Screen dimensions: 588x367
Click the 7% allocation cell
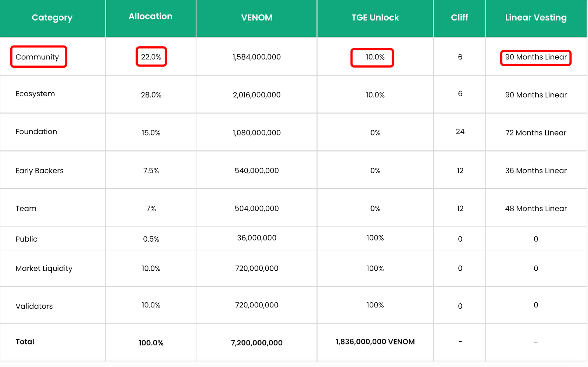pyautogui.click(x=151, y=209)
